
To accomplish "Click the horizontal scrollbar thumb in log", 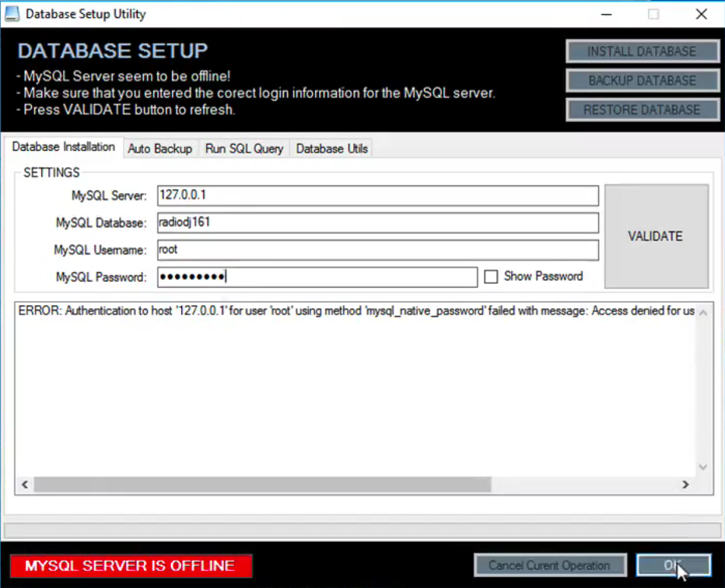I will [x=262, y=485].
